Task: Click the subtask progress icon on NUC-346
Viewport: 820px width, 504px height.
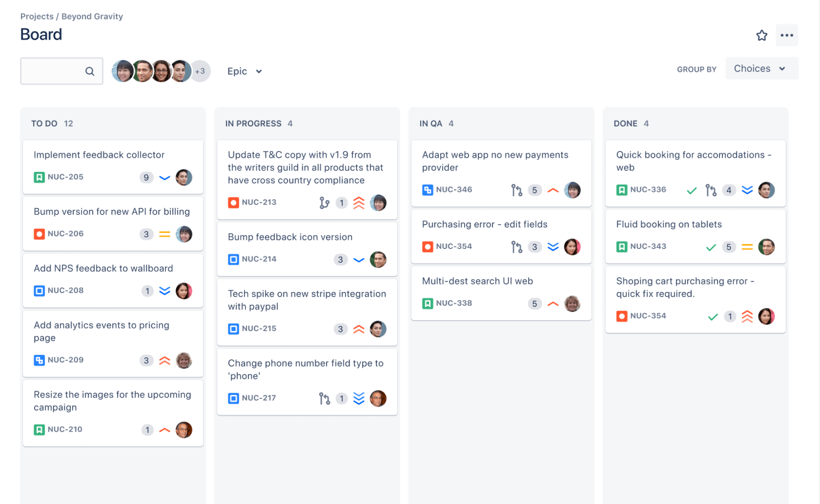Action: coord(516,190)
